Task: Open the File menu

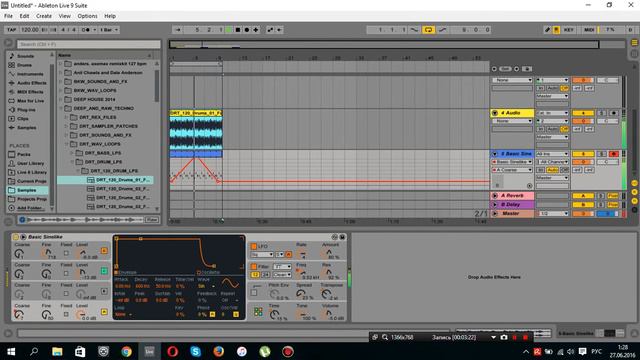Action: pyautogui.click(x=8, y=16)
